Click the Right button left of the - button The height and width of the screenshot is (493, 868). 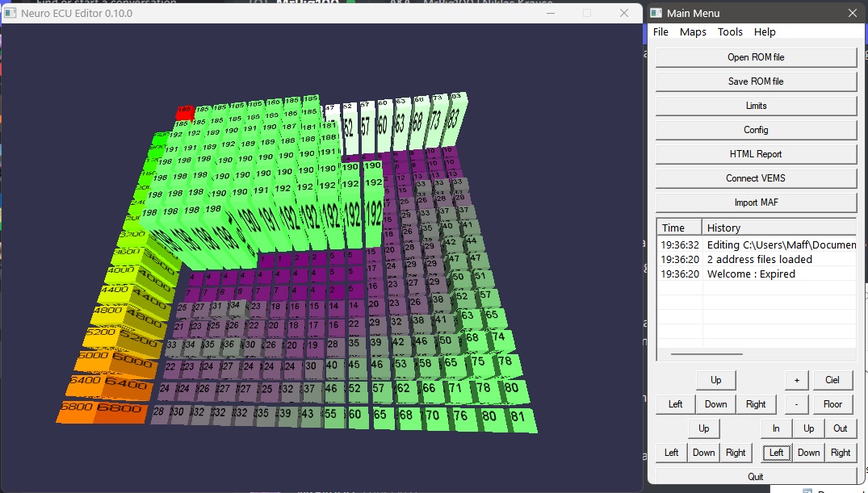click(756, 404)
